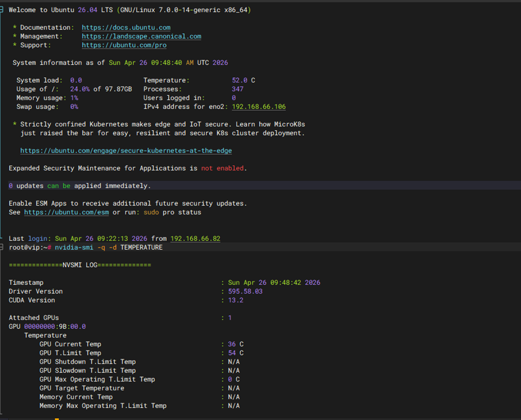521x420 pixels.
Task: Open the docs.ubuntu.com documentation link
Action: pyautogui.click(x=126, y=28)
